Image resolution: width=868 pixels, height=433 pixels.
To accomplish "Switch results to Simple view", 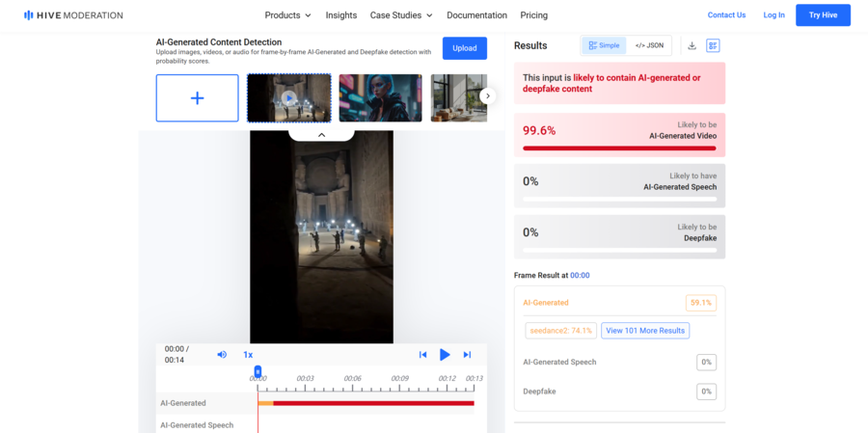I will [x=604, y=45].
